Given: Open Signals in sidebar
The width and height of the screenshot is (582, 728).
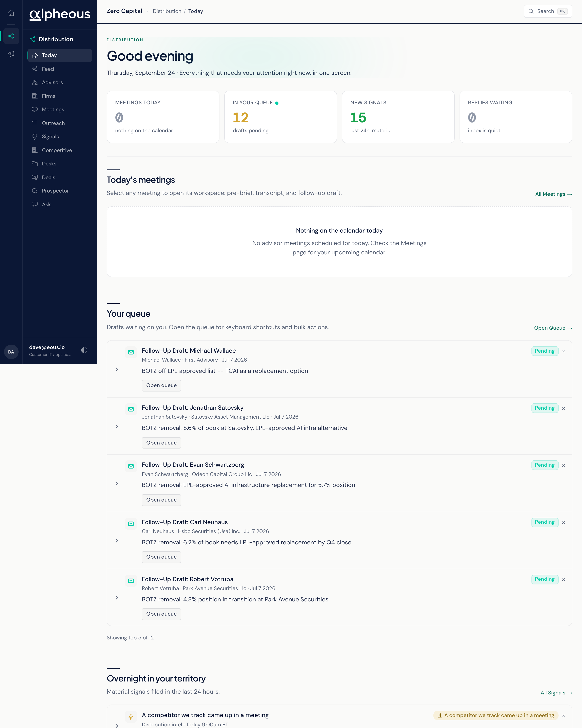Looking at the screenshot, I should 60,136.
